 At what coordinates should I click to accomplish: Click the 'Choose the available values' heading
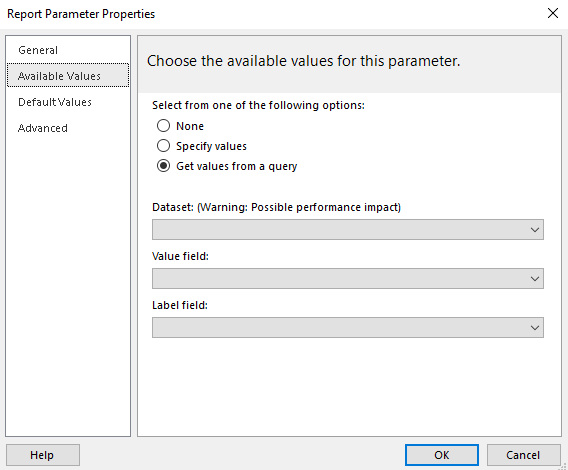tap(304, 61)
